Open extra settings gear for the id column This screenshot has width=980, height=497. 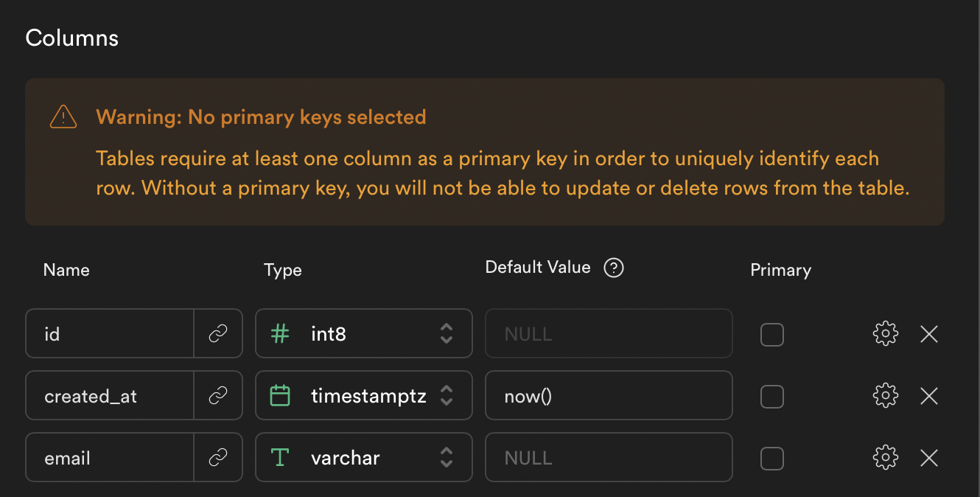point(885,333)
